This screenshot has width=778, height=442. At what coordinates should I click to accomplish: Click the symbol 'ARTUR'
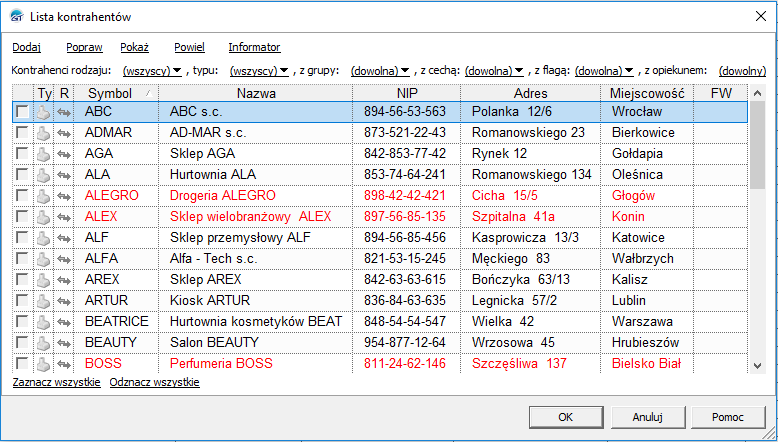point(106,301)
